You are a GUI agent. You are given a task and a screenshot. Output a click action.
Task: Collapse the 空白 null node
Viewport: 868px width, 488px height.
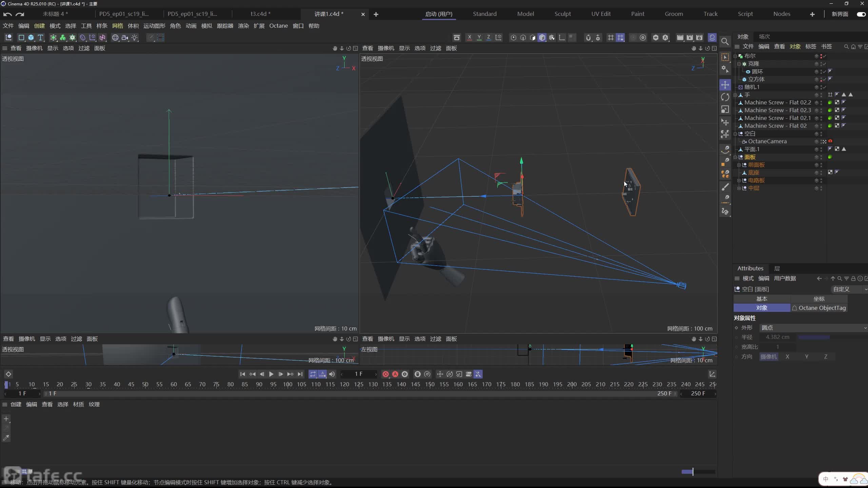pyautogui.click(x=735, y=134)
